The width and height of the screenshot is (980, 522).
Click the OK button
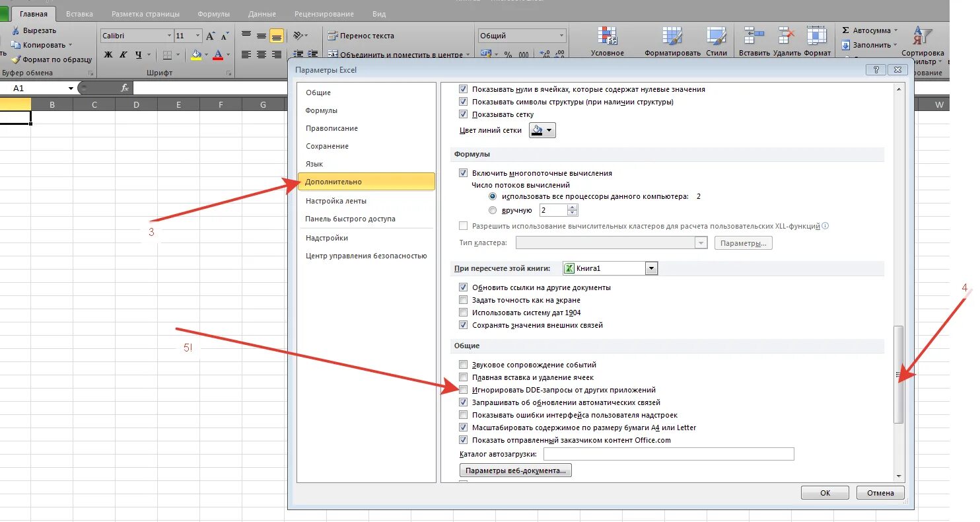tap(825, 493)
